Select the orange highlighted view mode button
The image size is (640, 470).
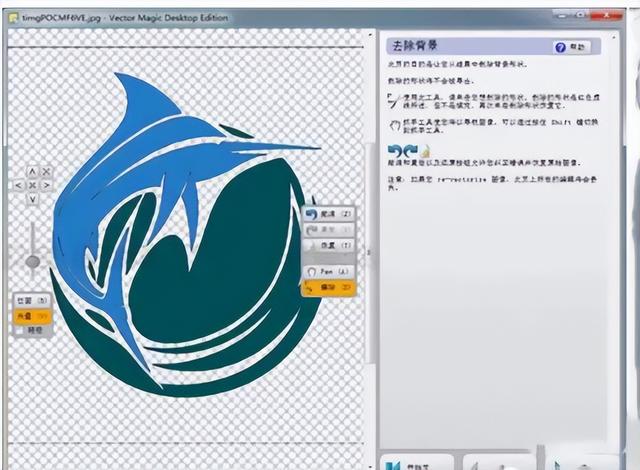32,316
